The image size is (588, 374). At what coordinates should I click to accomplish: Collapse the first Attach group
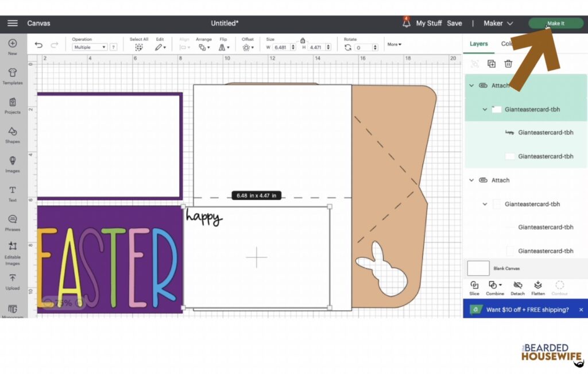click(x=471, y=85)
